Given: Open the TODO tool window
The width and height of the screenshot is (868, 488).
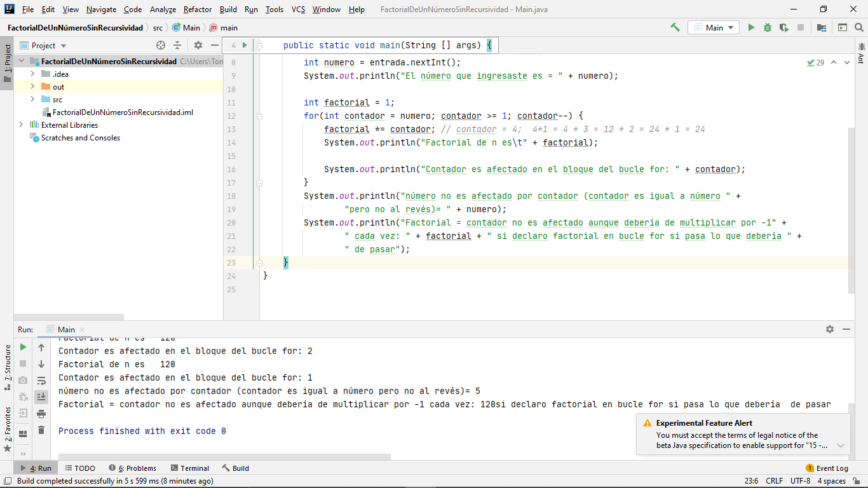Looking at the screenshot, I should (80, 468).
